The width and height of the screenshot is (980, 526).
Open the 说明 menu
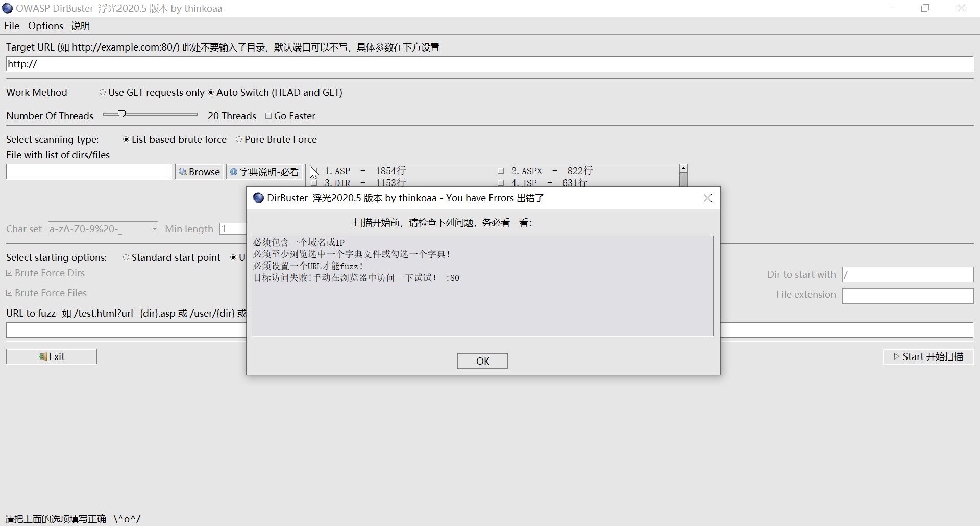pyautogui.click(x=81, y=26)
